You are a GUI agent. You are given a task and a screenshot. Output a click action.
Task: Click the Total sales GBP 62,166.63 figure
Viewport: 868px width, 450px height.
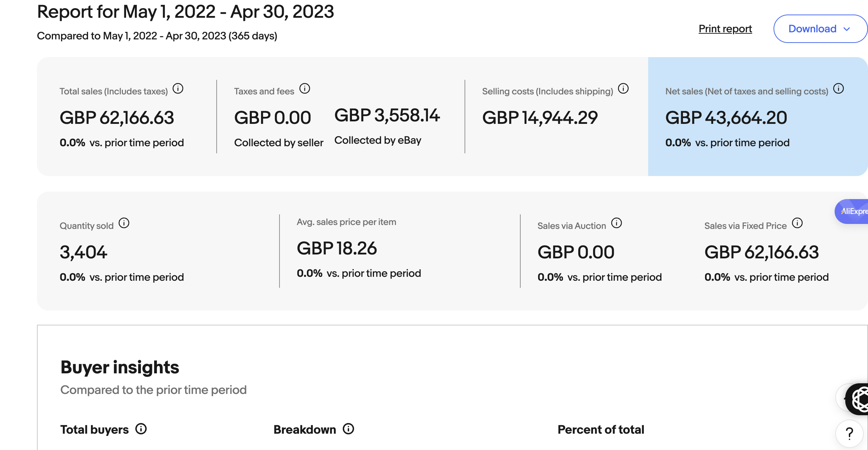[x=117, y=117]
